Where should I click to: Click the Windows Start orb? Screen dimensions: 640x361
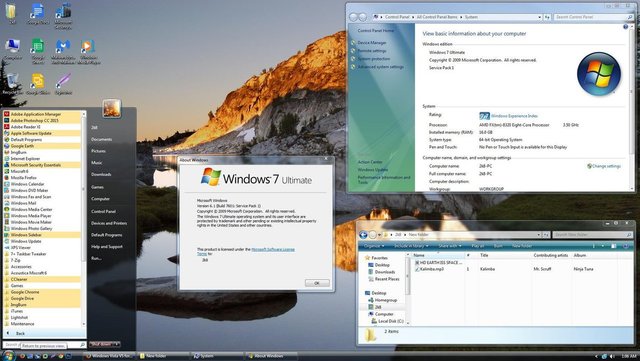coord(8,356)
